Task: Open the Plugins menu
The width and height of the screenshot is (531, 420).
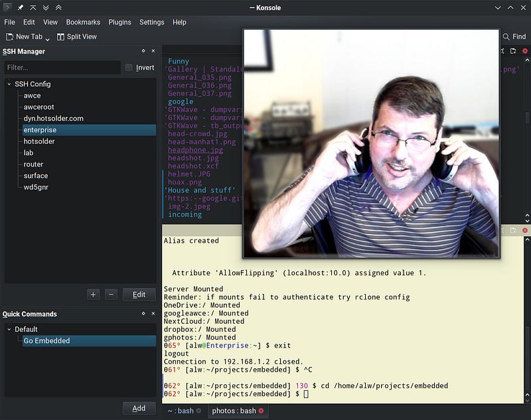Action: 119,22
